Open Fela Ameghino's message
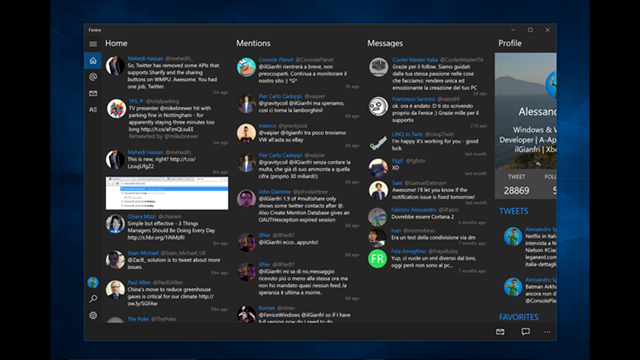The width and height of the screenshot is (640, 360). tap(427, 260)
